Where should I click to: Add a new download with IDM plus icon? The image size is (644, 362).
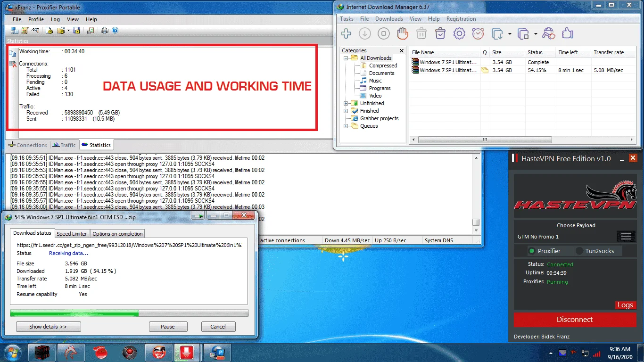click(x=346, y=33)
